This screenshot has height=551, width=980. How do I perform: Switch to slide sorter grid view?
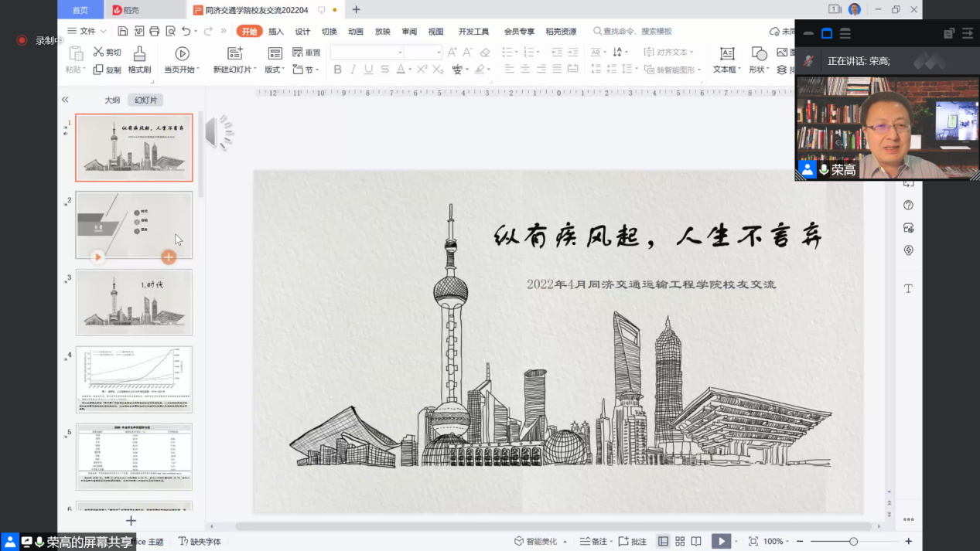click(680, 541)
